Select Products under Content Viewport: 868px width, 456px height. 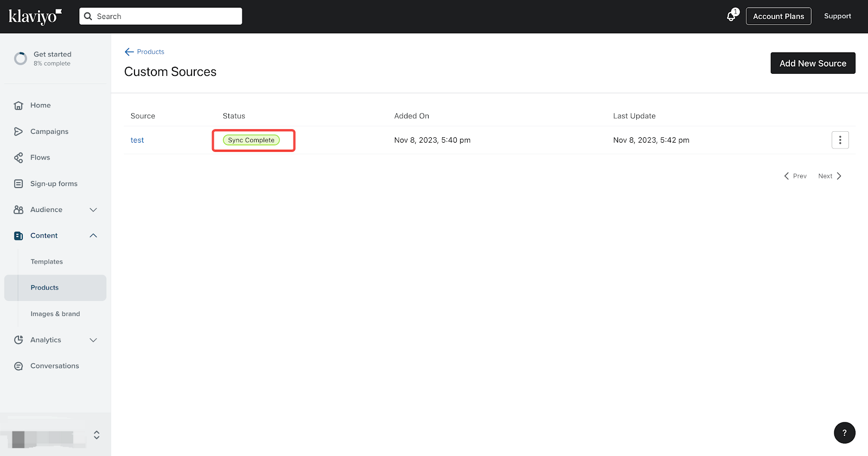(x=55, y=288)
